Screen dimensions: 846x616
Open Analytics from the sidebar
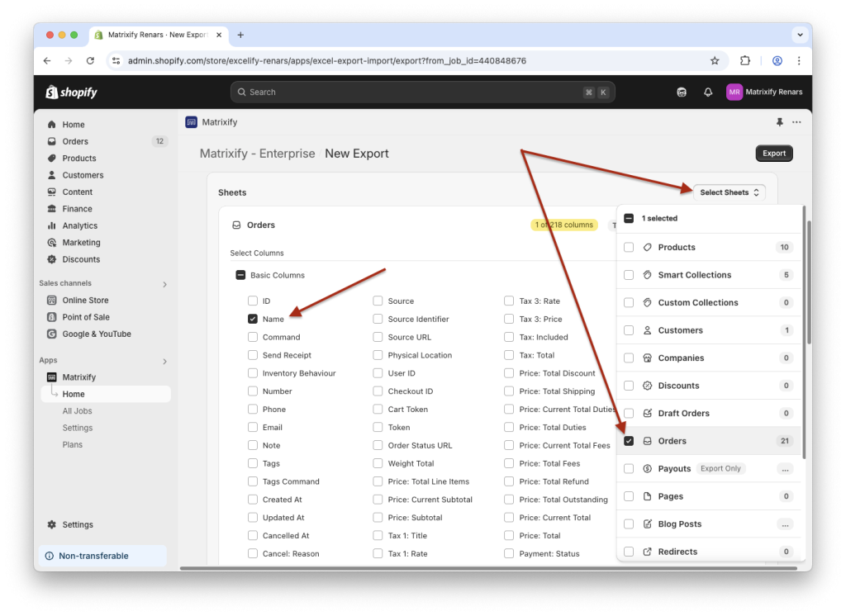(x=53, y=225)
